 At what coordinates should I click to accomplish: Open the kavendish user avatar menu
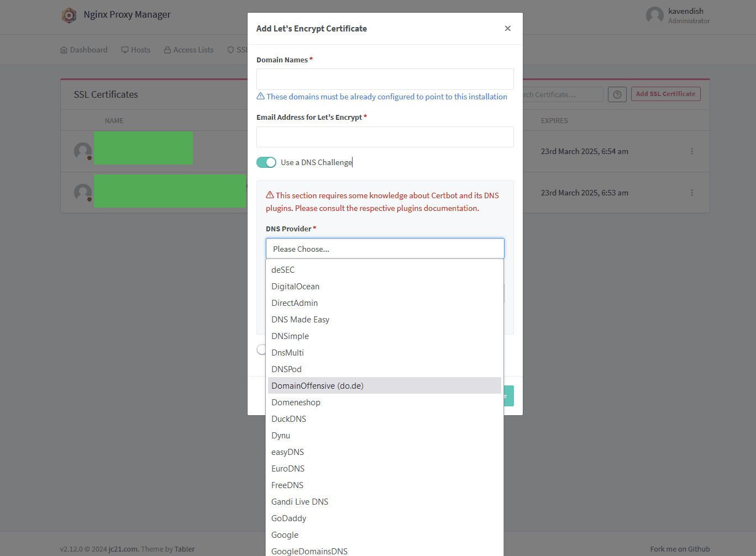(x=655, y=15)
